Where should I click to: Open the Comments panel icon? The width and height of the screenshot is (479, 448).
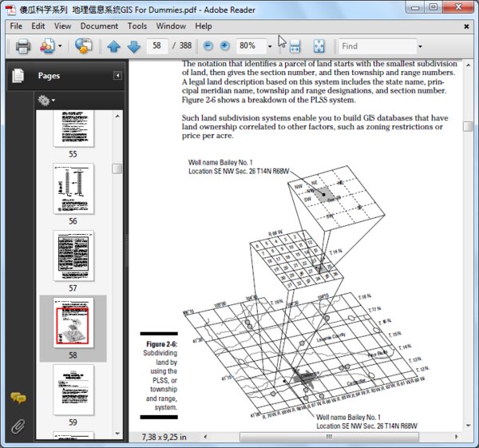pos(17,398)
